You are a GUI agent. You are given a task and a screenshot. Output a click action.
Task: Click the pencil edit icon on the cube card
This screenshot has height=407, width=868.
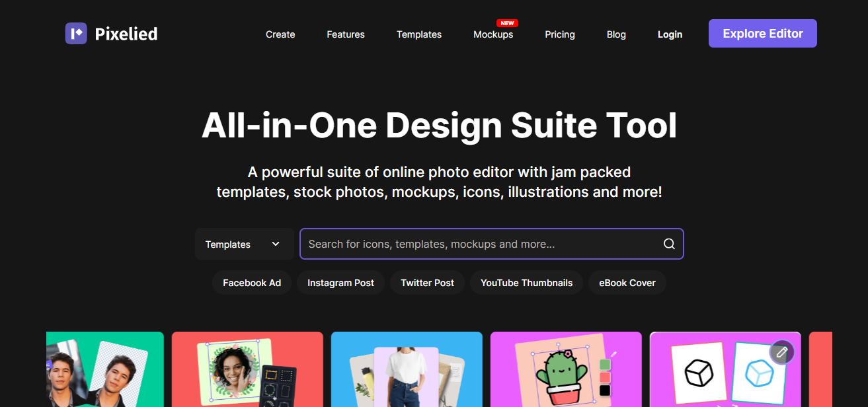(782, 353)
